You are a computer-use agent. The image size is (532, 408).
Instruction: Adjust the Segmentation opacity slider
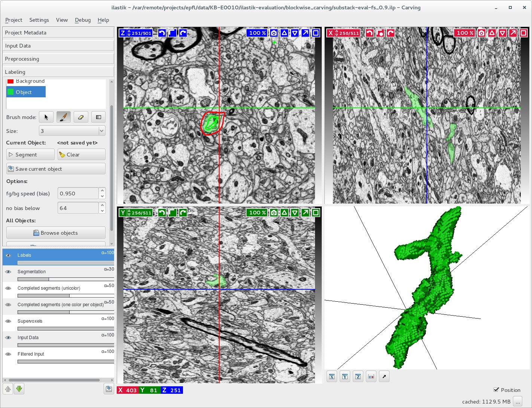coord(49,279)
